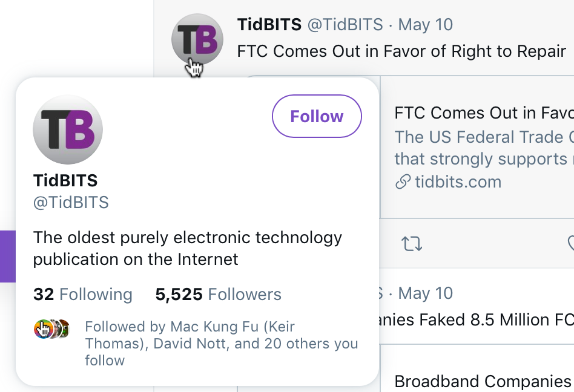View the 32 Following list
The image size is (574, 392).
(x=82, y=295)
